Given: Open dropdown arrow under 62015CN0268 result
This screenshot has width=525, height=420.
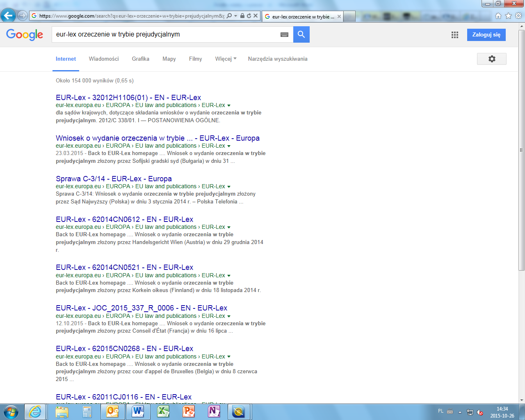Looking at the screenshot, I should (x=229, y=357).
